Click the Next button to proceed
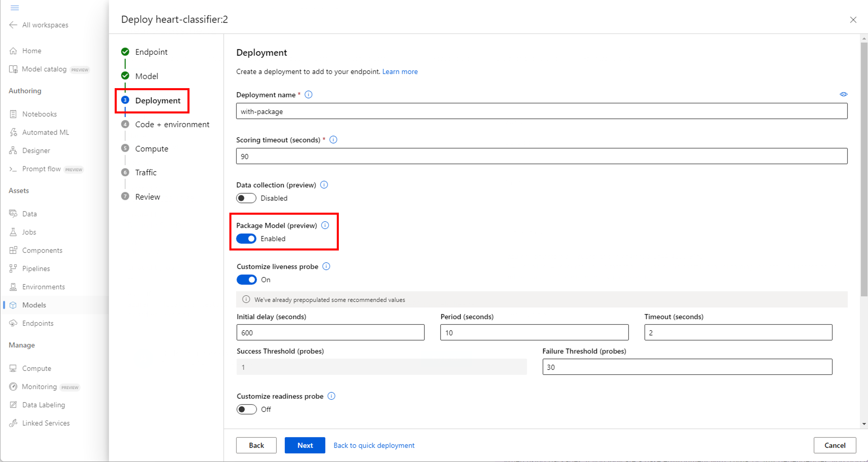This screenshot has height=462, width=868. tap(305, 445)
